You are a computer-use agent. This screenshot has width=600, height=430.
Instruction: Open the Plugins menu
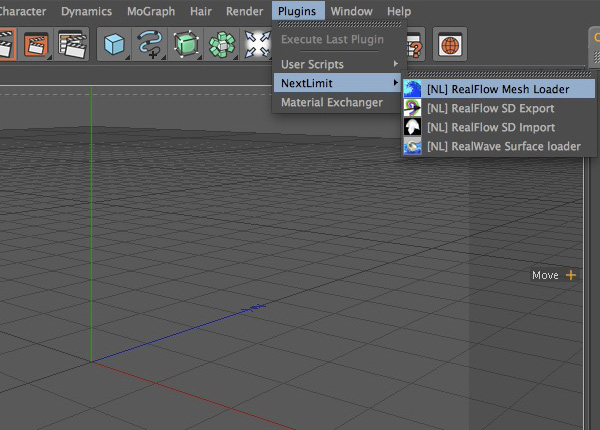pos(297,11)
